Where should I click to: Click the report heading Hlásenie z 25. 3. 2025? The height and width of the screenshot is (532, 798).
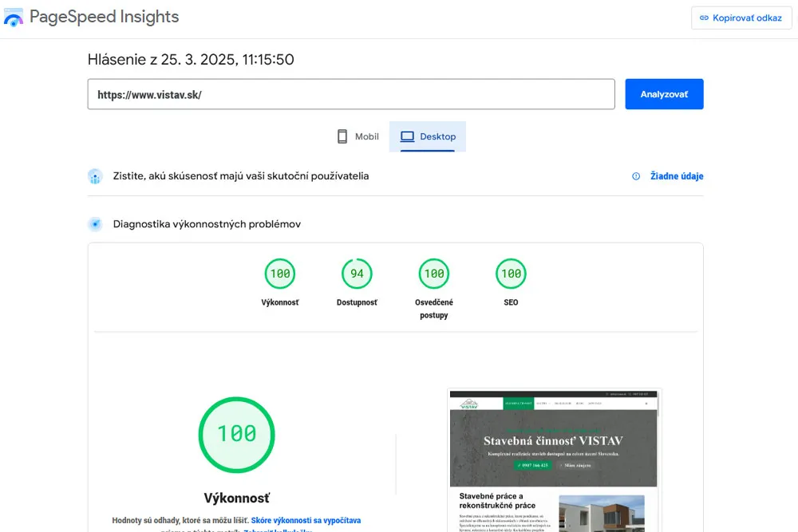click(191, 60)
